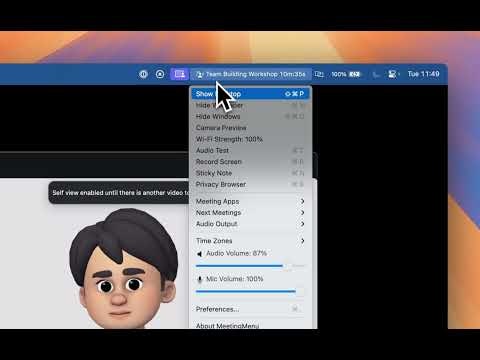Launch Privacy Browser from the menu
The height and width of the screenshot is (360, 480).
(x=250, y=184)
